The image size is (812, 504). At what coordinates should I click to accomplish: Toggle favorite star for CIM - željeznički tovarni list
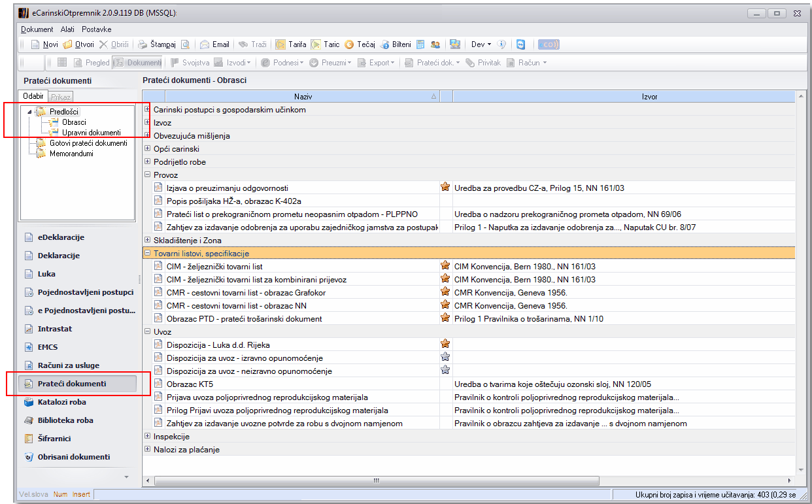(x=445, y=265)
